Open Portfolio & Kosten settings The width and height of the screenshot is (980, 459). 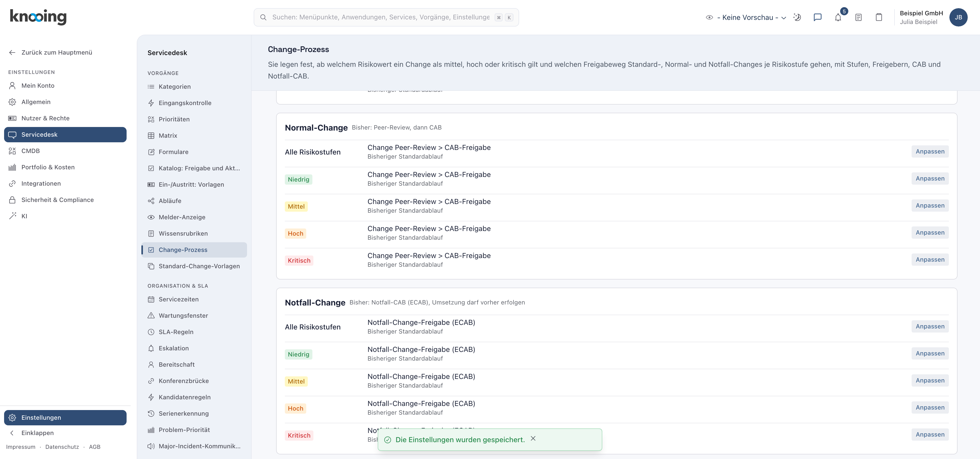click(x=65, y=168)
